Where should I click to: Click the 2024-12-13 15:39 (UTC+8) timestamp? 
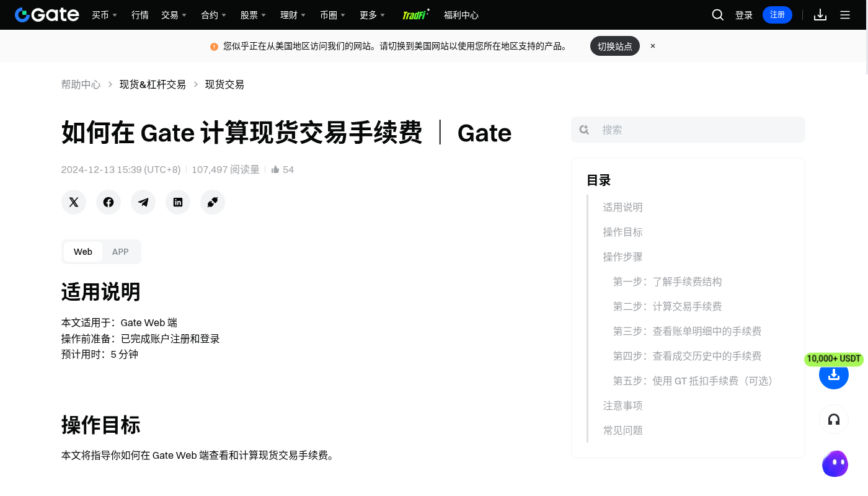[x=121, y=169]
